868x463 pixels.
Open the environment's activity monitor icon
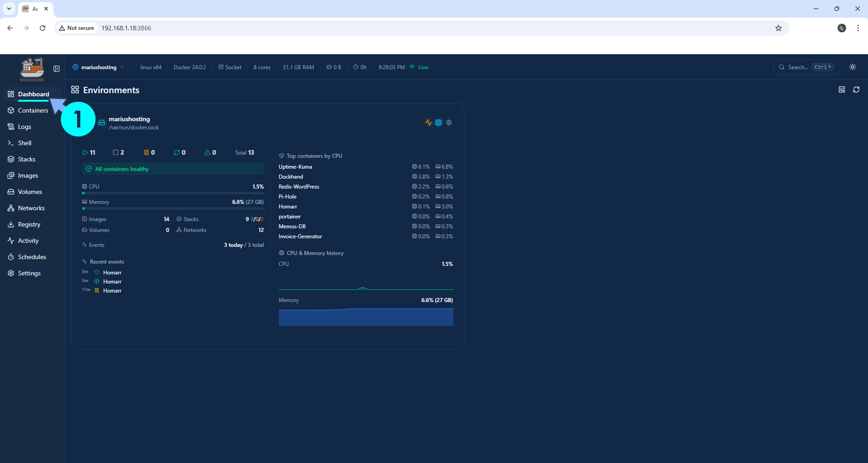click(x=428, y=122)
